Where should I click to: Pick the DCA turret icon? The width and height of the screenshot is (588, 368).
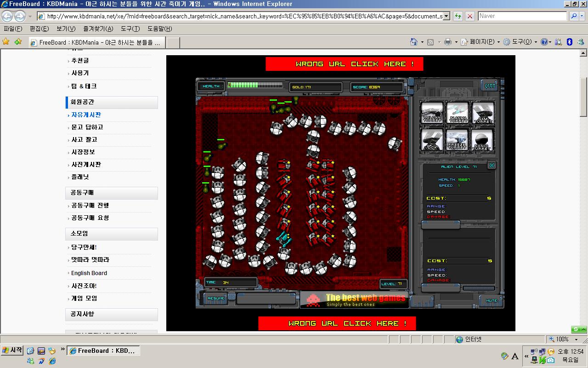point(432,140)
